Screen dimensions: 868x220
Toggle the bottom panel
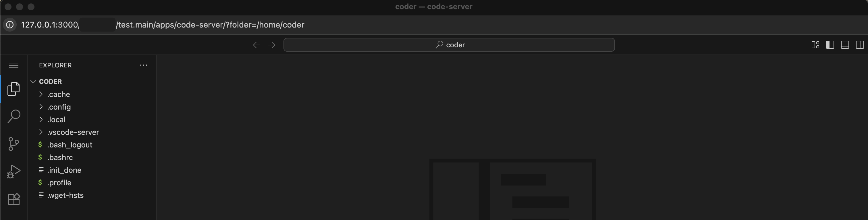tap(845, 45)
